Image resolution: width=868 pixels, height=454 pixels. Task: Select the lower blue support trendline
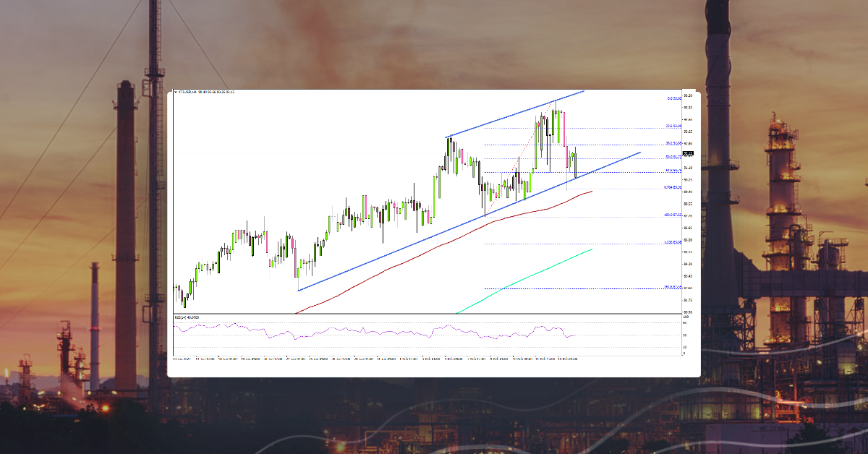coord(470,220)
